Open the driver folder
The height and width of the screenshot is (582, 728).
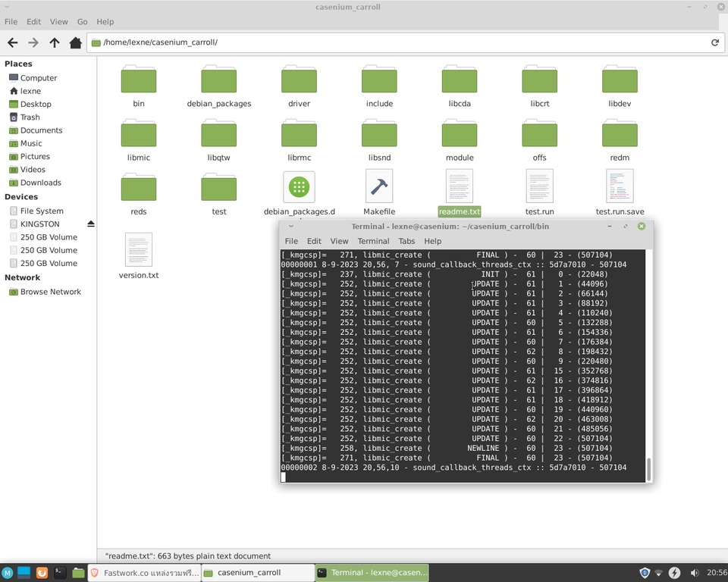pyautogui.click(x=299, y=87)
